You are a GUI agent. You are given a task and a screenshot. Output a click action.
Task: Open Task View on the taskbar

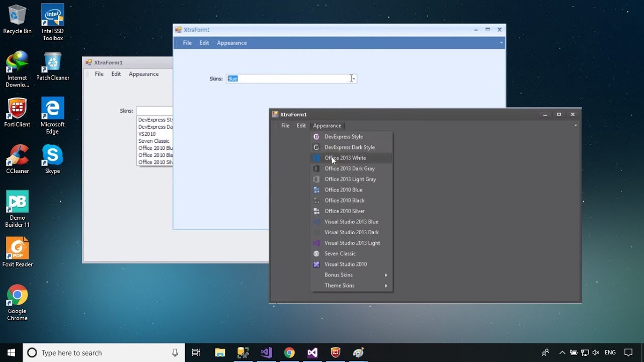[x=196, y=352]
